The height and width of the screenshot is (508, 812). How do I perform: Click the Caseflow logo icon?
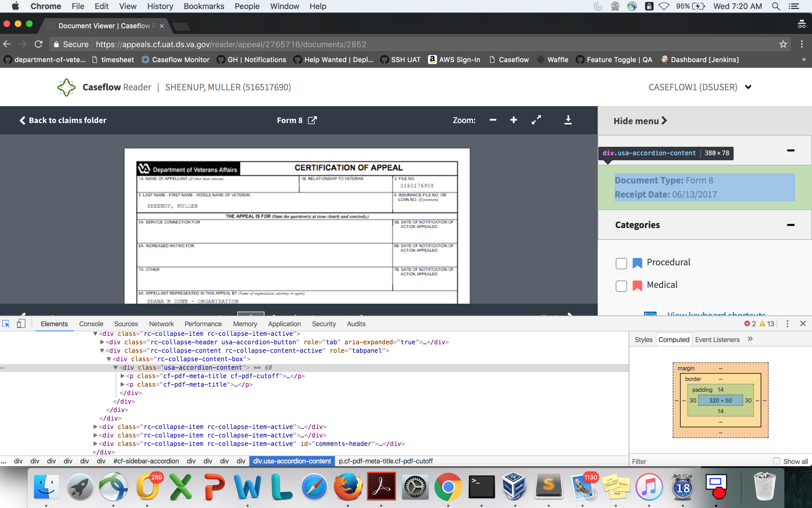point(67,87)
